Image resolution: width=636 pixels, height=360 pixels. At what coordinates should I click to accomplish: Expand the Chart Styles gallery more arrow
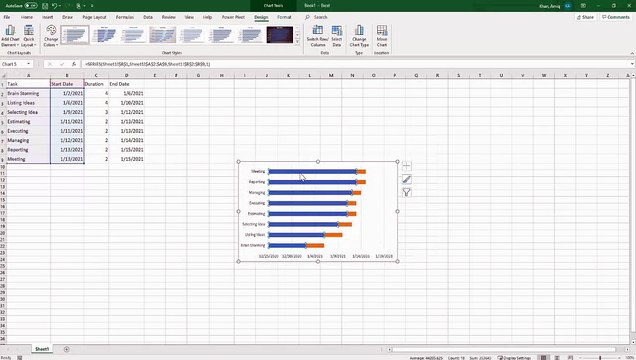298,41
